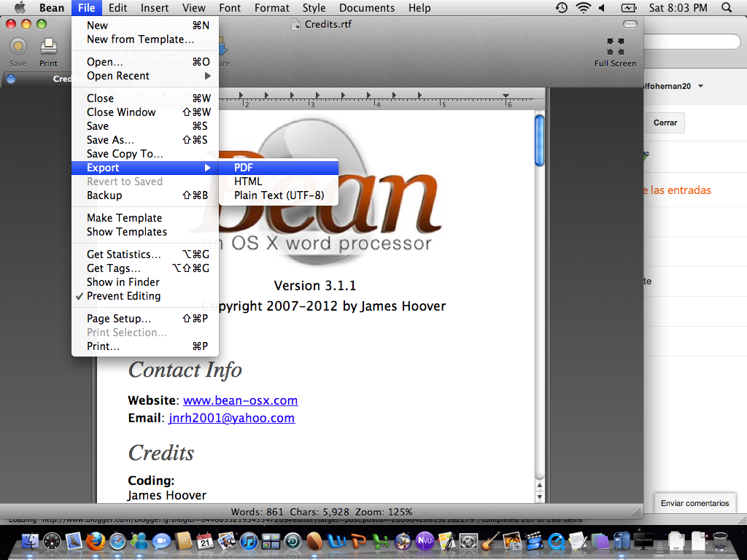
Task: Choose Backup in File menu
Action: pos(145,195)
